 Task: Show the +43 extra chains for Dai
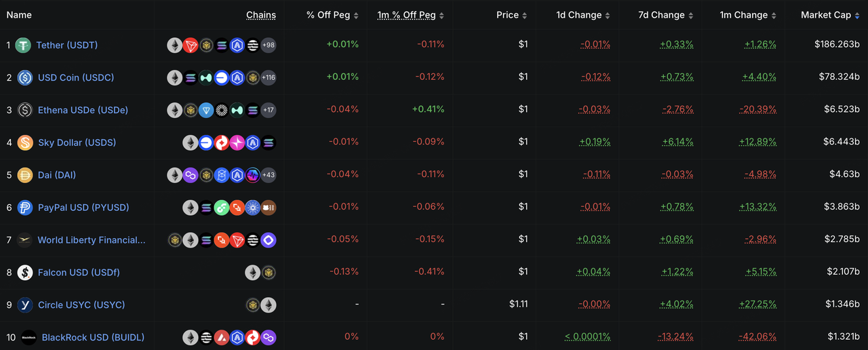point(269,175)
